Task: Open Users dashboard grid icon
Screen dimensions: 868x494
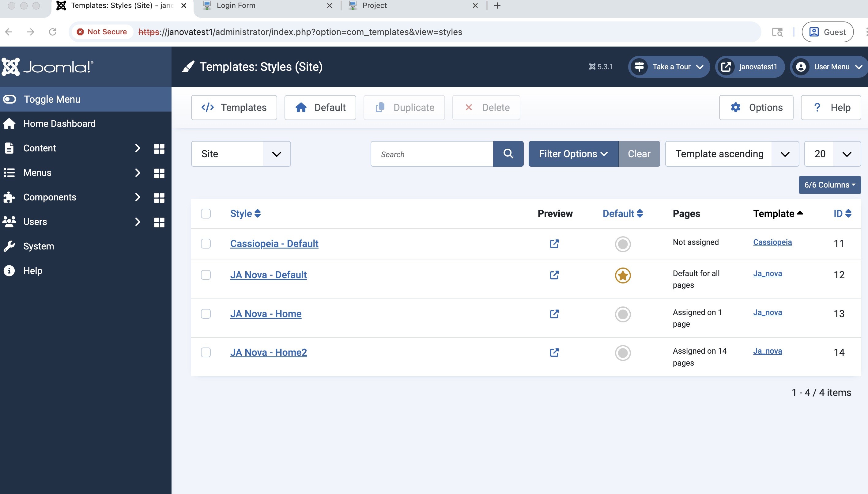Action: tap(159, 222)
